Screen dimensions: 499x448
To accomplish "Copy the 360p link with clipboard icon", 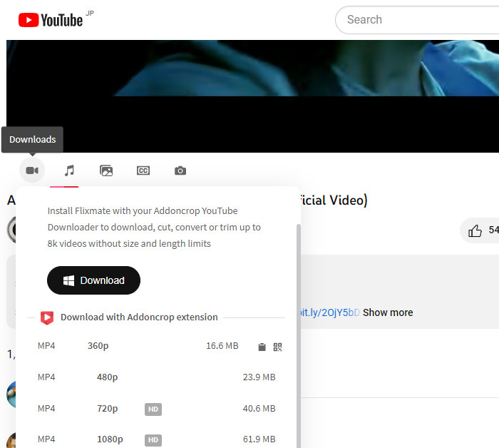I will [262, 347].
